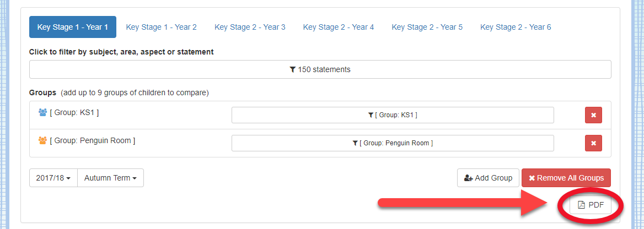
Task: Click the X icon on Remove All Groups
Action: pos(532,178)
